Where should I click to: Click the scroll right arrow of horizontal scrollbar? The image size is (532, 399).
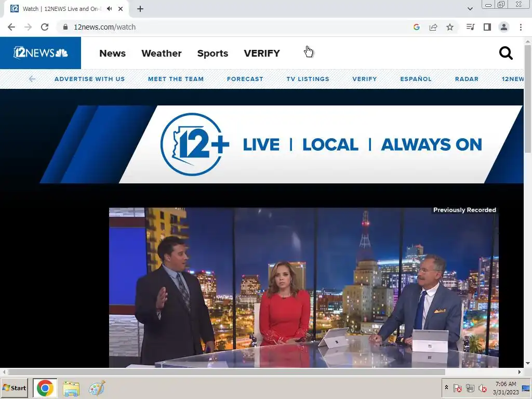click(520, 372)
